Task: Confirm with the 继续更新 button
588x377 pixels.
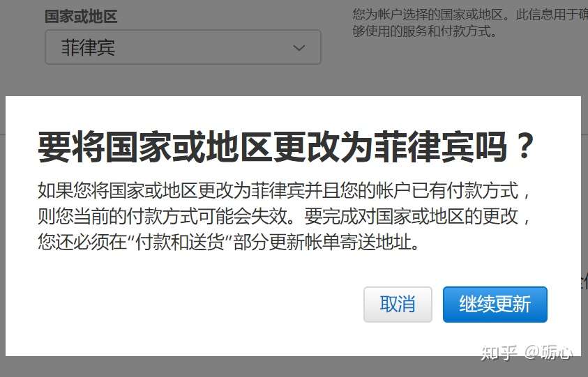Action: click(x=495, y=305)
